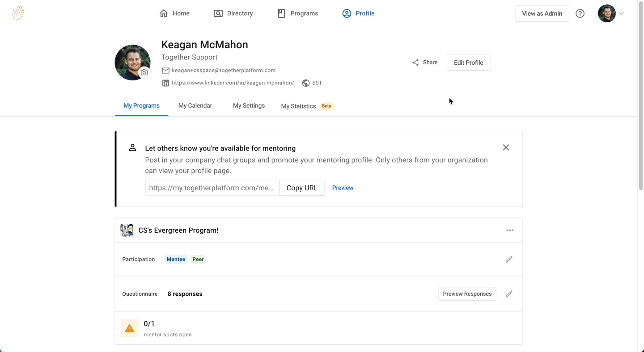Click the globe timezone icon
Viewport: 644px width, 352px height.
coord(306,83)
